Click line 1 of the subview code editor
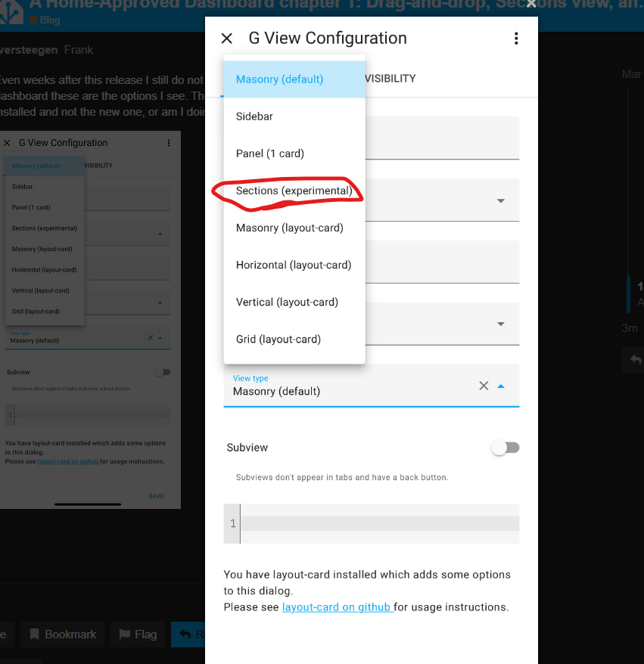 click(371, 523)
